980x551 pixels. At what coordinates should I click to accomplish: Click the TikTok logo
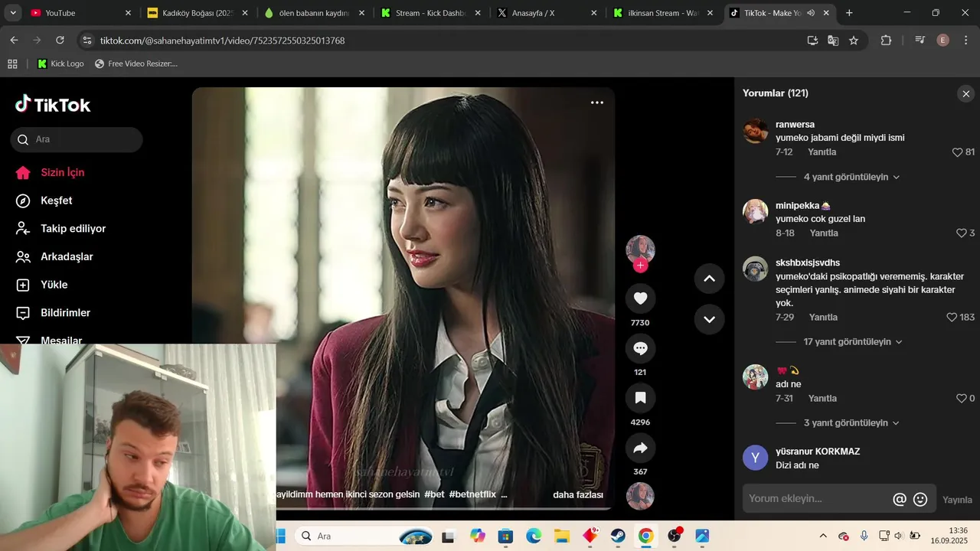[x=53, y=105]
